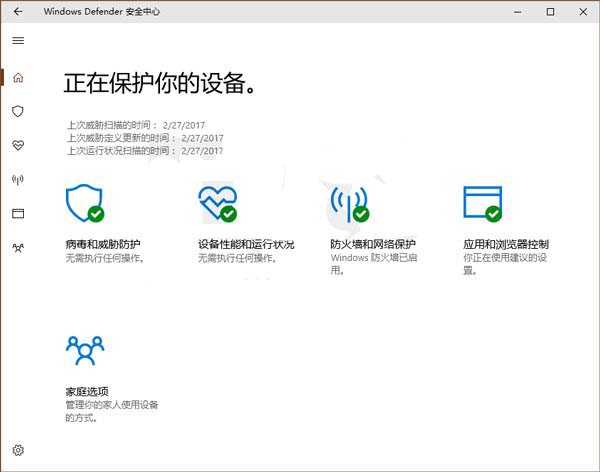Screen dimensions: 600x472
Task: Click '你正在使用建议的设置' status text
Action: click(x=505, y=264)
